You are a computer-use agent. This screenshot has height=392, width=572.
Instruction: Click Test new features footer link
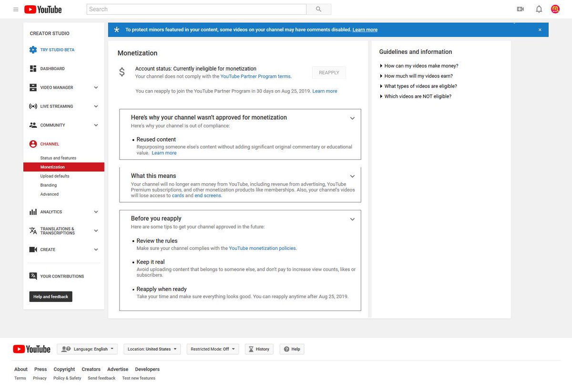click(139, 378)
